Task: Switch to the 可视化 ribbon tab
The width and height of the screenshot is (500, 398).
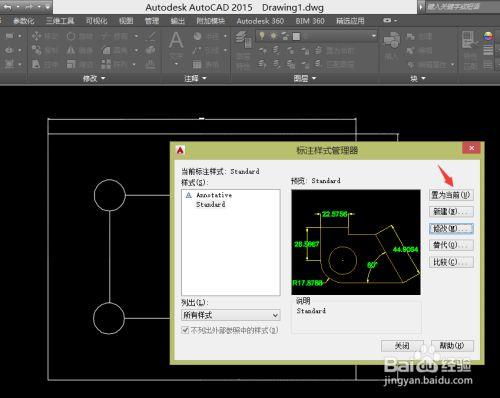Action: click(96, 21)
